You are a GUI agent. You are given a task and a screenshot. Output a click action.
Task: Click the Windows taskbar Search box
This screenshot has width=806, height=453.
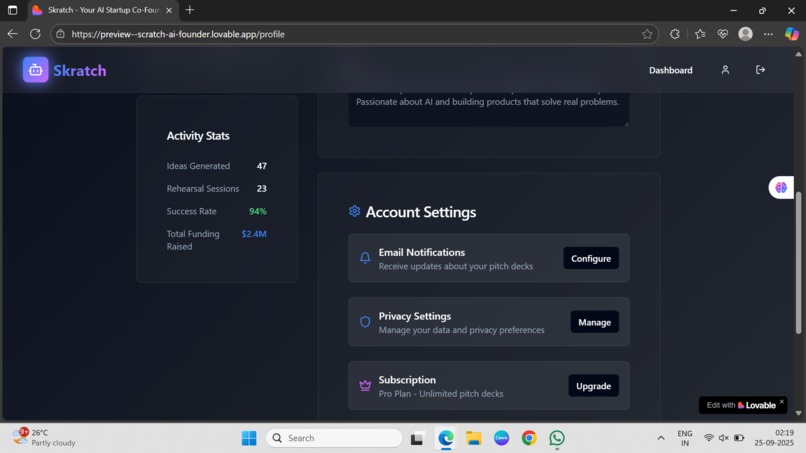[x=334, y=438]
